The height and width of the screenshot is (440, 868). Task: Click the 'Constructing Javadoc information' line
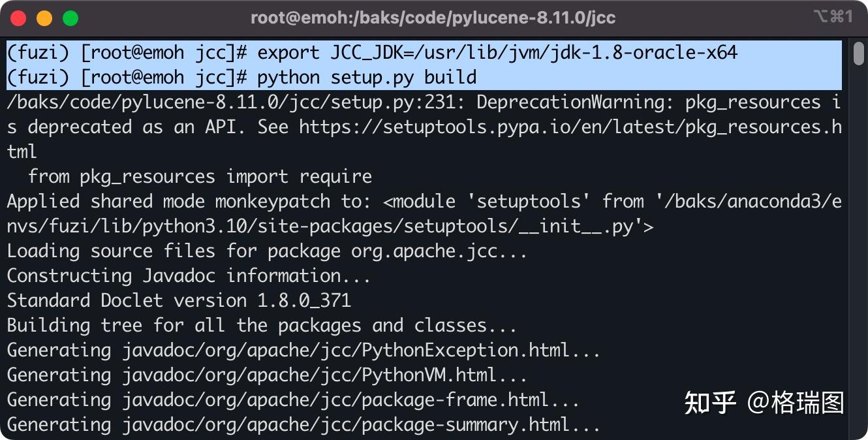click(189, 276)
